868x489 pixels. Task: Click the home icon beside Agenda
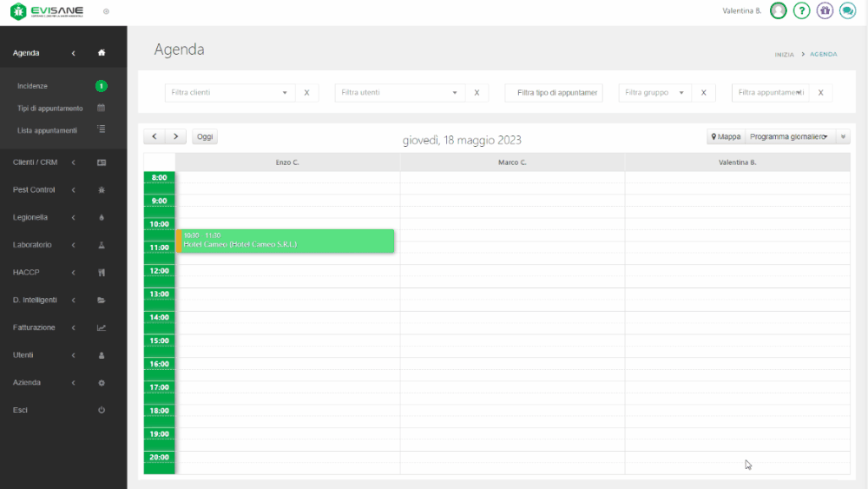[x=102, y=53]
